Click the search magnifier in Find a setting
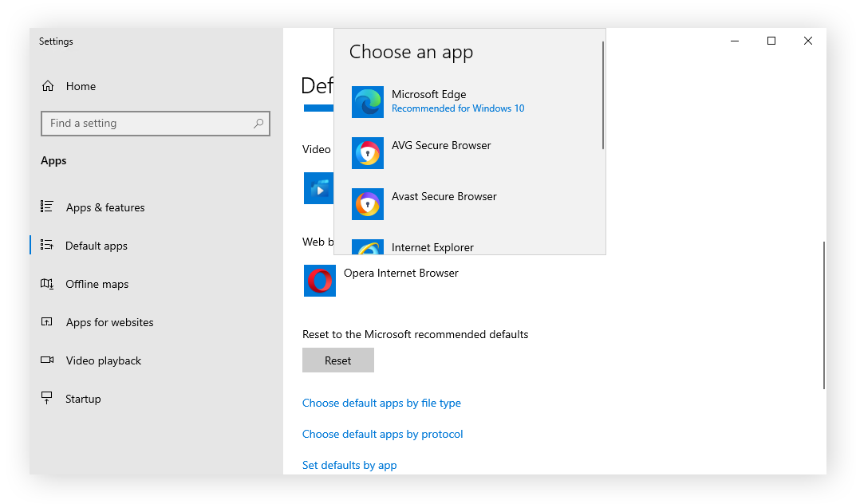856x504 pixels. 258,124
